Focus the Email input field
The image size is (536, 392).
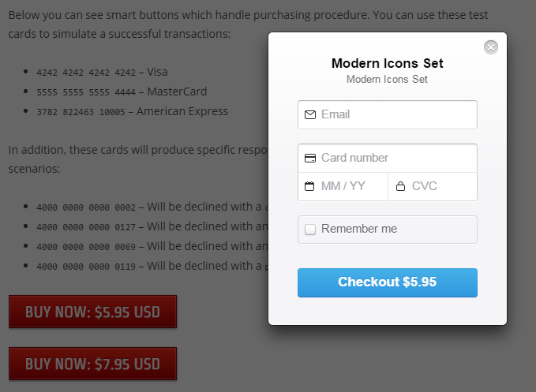(395, 114)
